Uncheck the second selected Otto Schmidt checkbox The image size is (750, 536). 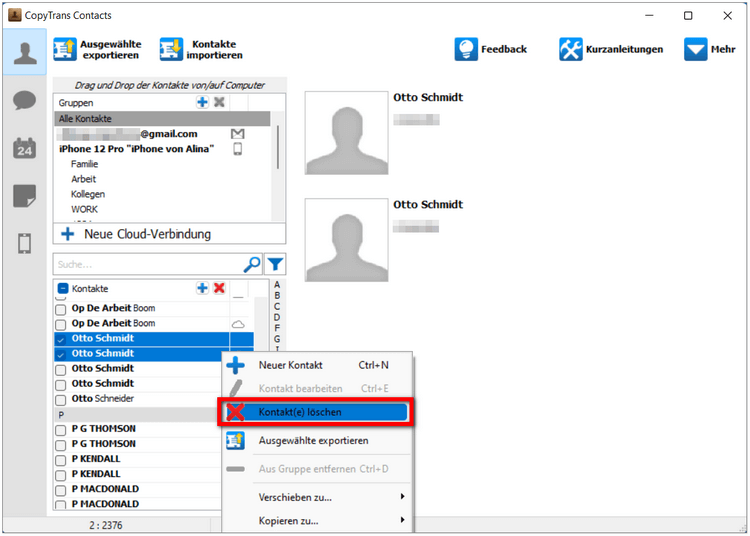click(61, 355)
